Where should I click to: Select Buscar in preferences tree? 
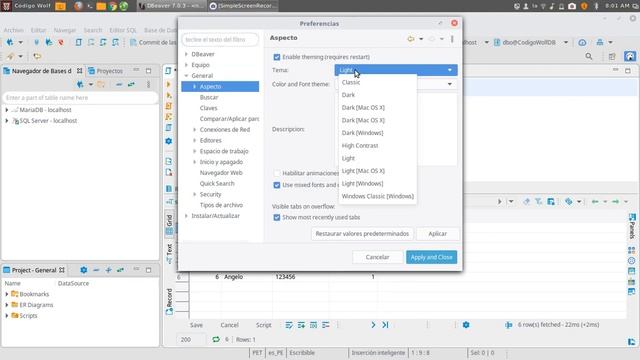209,97
